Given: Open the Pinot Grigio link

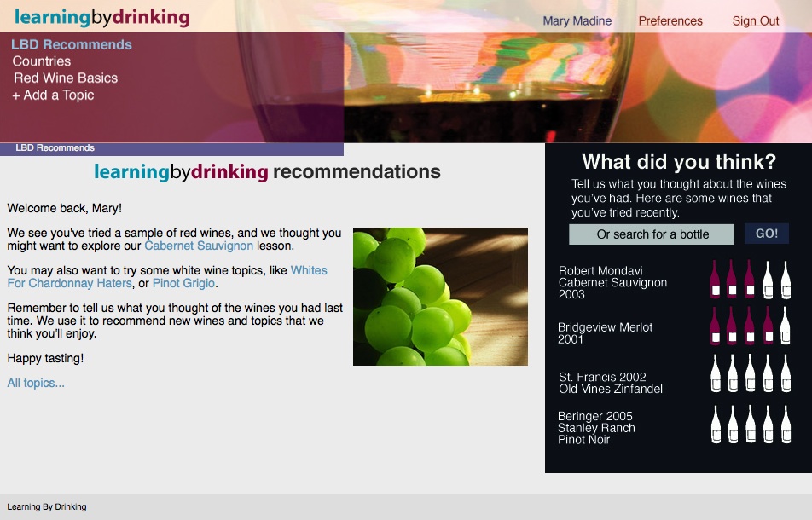Looking at the screenshot, I should tap(183, 283).
